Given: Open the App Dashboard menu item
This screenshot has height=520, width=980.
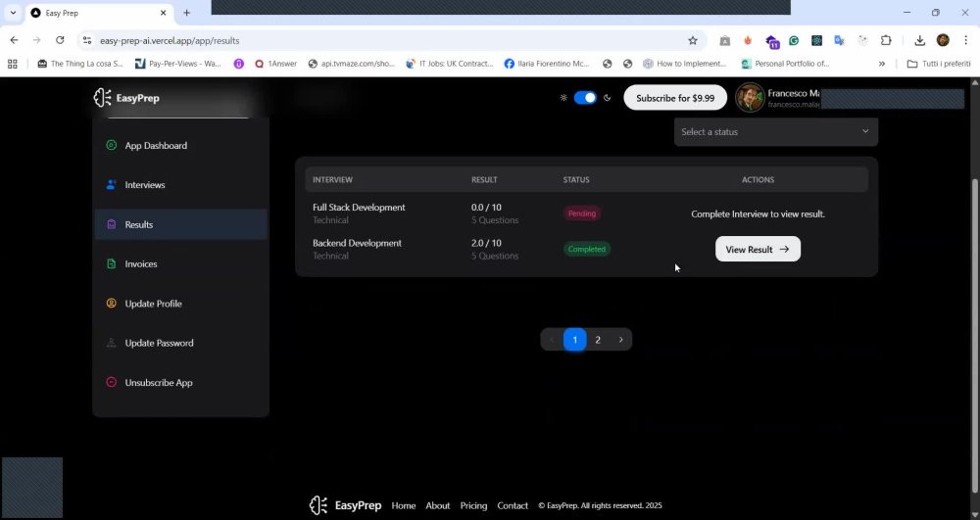Looking at the screenshot, I should point(180,146).
